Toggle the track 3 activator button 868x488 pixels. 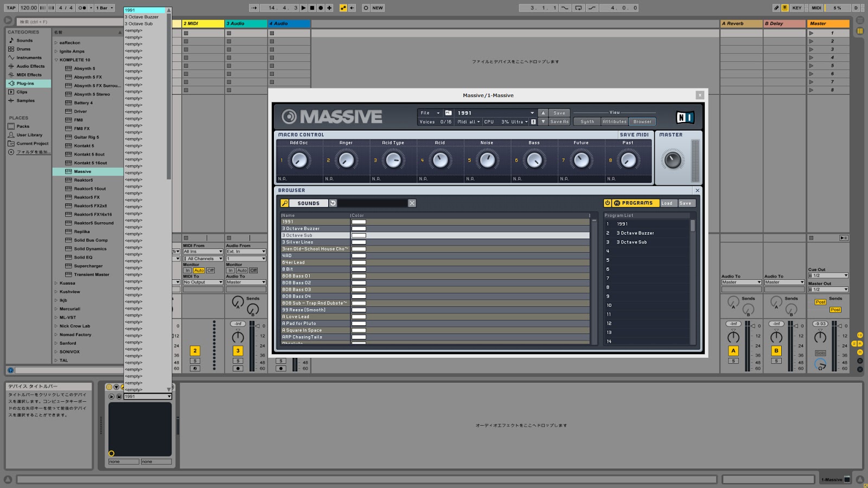coord(238,351)
